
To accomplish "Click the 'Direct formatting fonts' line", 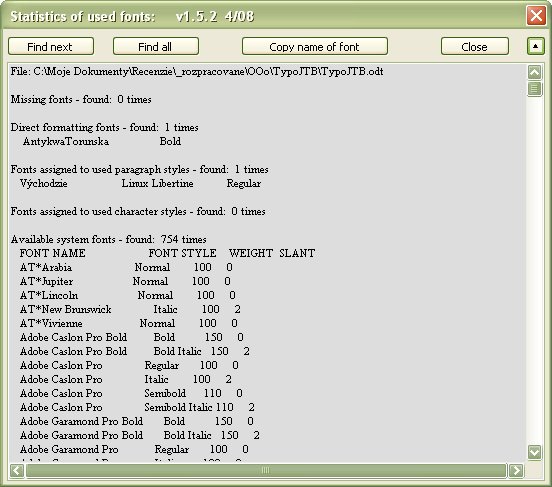I will (105, 127).
